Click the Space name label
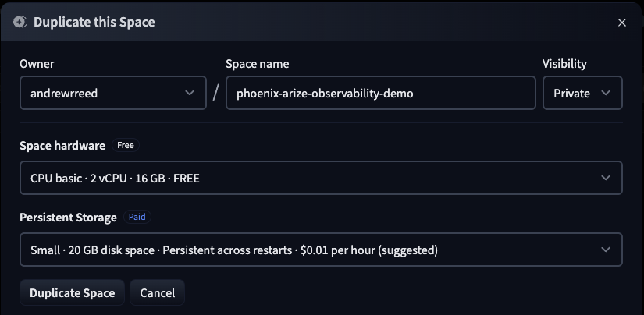This screenshot has width=644, height=315. point(258,64)
